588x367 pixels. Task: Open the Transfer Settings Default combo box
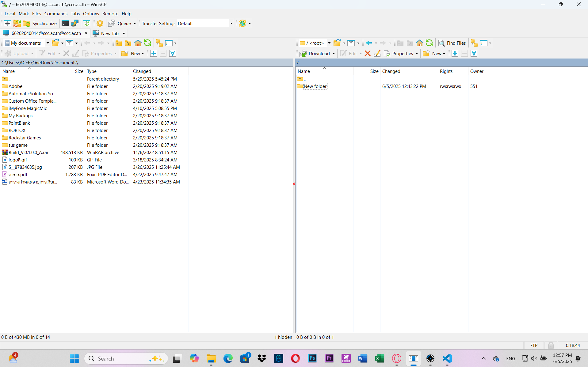pos(205,23)
